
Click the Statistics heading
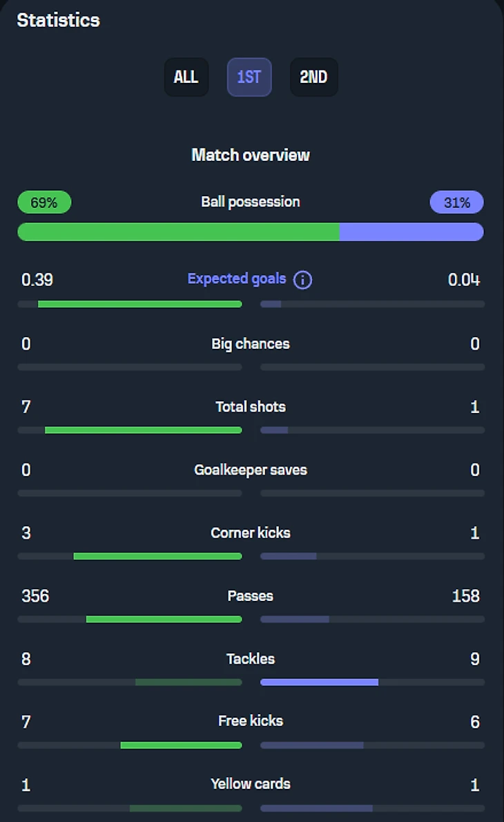59,20
